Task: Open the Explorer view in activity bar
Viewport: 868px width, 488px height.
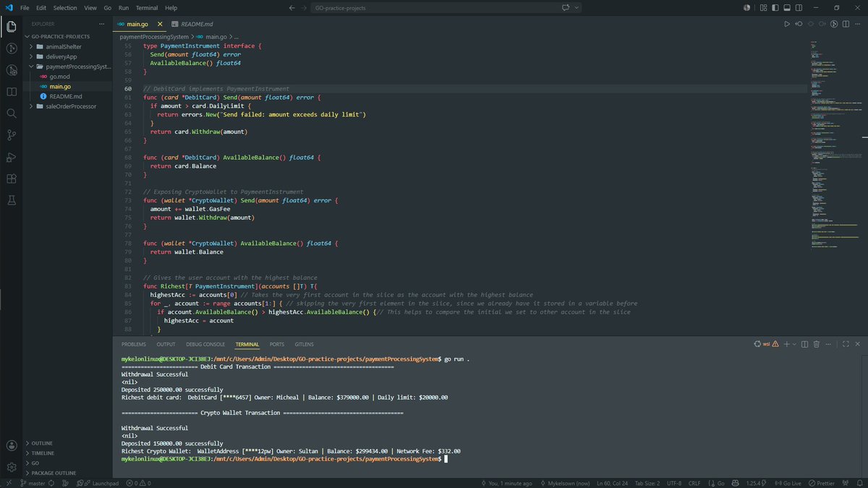Action: [x=12, y=27]
